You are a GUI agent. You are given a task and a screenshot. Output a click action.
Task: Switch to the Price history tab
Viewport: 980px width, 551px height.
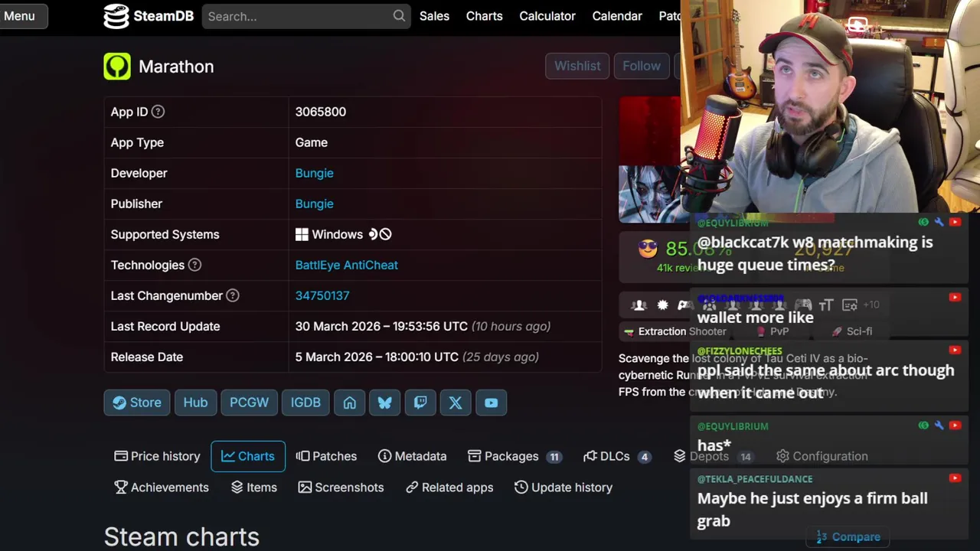pyautogui.click(x=157, y=456)
